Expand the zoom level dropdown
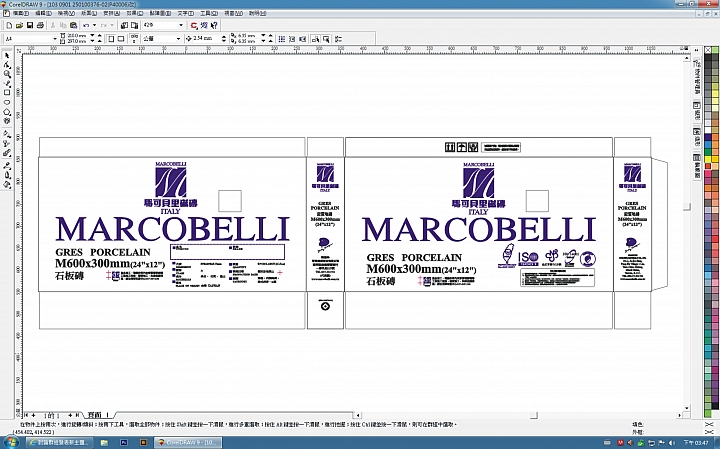The image size is (720, 449). coord(180,25)
